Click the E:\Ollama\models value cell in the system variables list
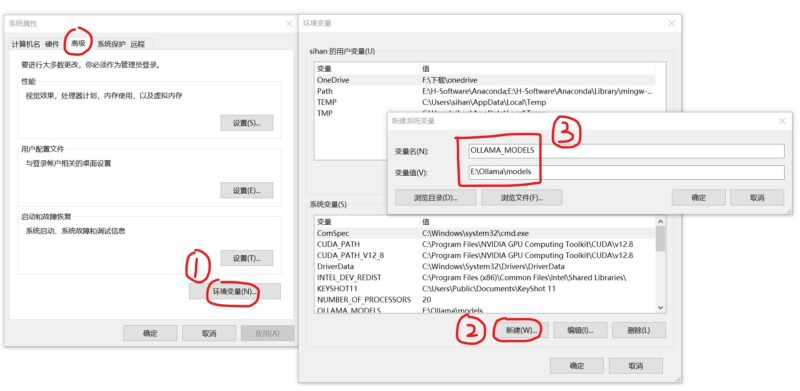This screenshot has height=391, width=800. pyautogui.click(x=453, y=310)
